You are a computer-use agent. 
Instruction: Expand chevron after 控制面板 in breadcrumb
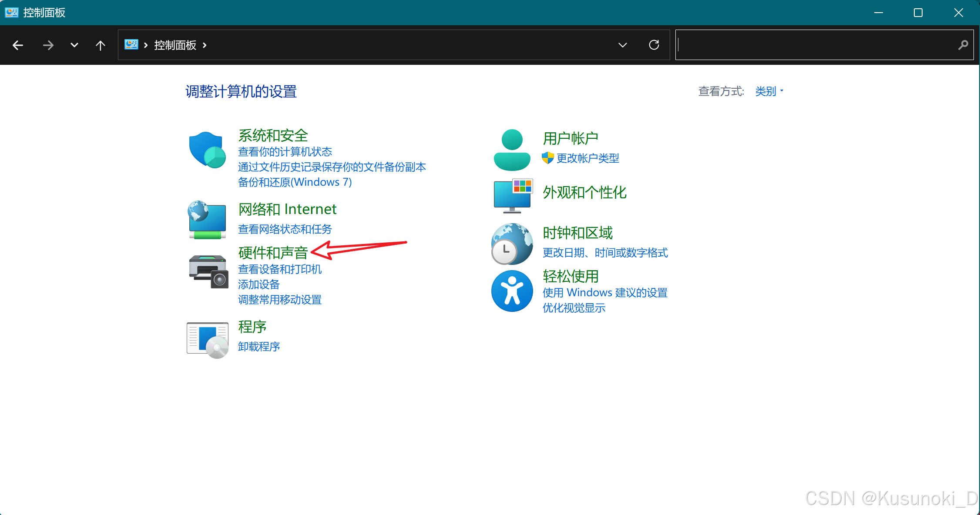205,45
